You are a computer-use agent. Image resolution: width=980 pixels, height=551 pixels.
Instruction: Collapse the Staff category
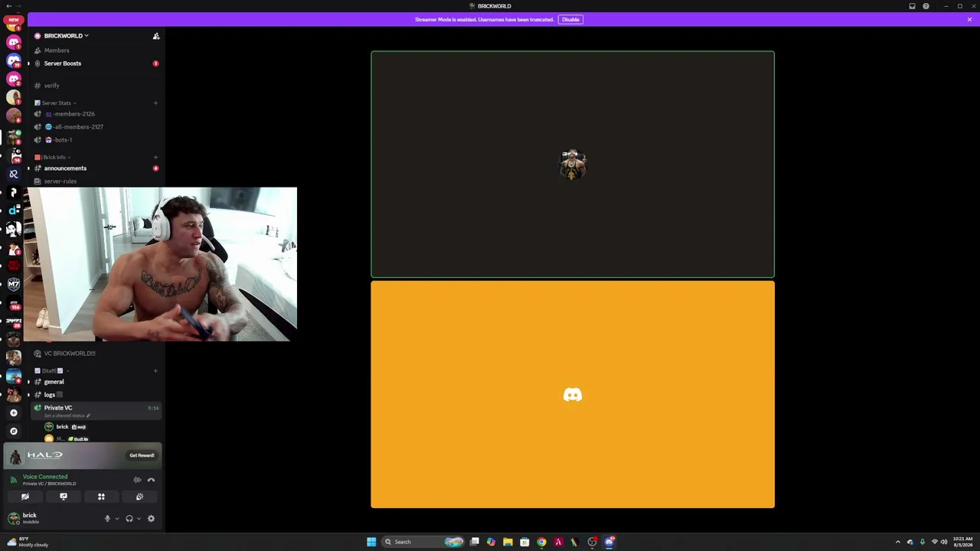click(x=53, y=370)
